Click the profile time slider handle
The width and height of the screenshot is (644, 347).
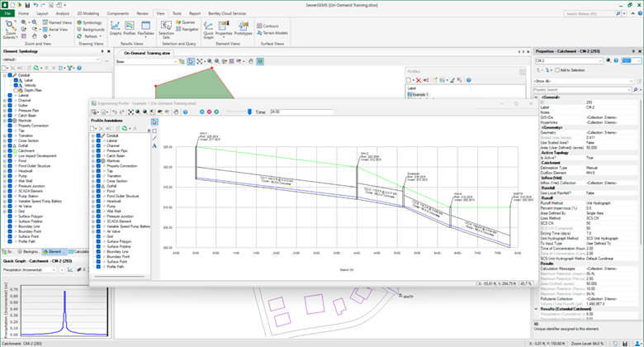point(249,112)
